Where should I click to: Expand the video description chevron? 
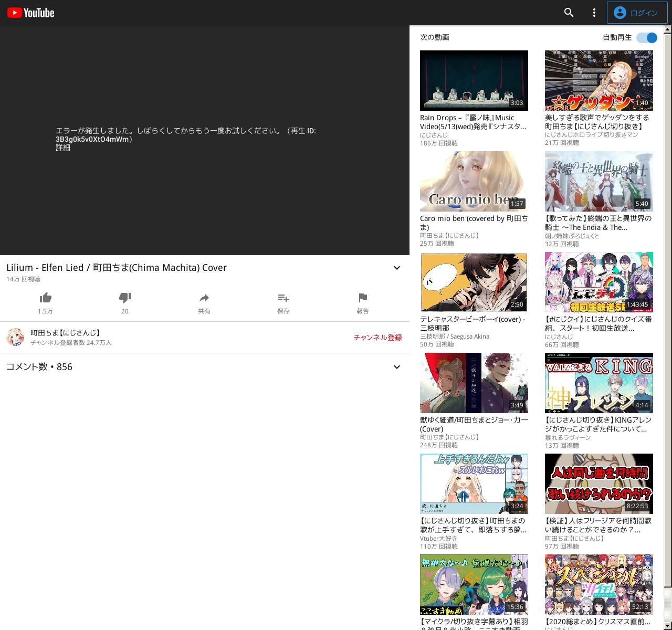397,268
